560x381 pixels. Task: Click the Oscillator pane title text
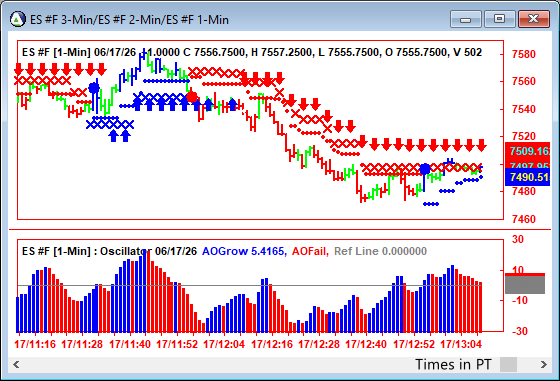109,251
